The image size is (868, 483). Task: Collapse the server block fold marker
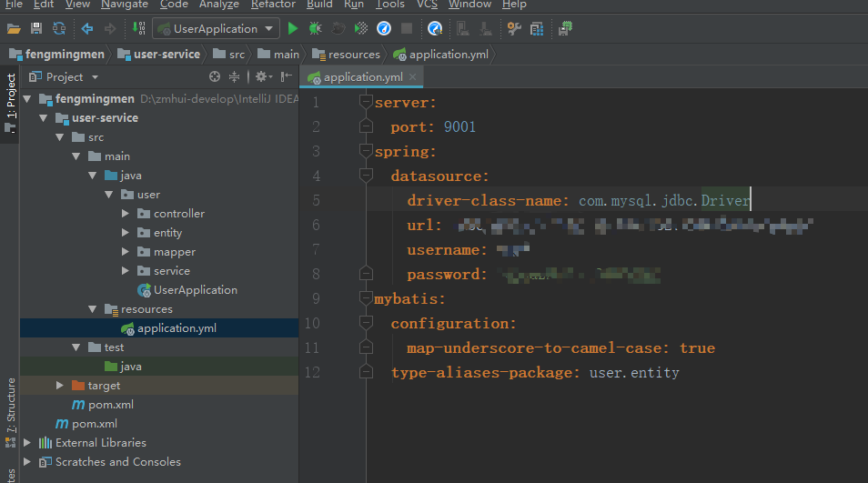coord(366,102)
